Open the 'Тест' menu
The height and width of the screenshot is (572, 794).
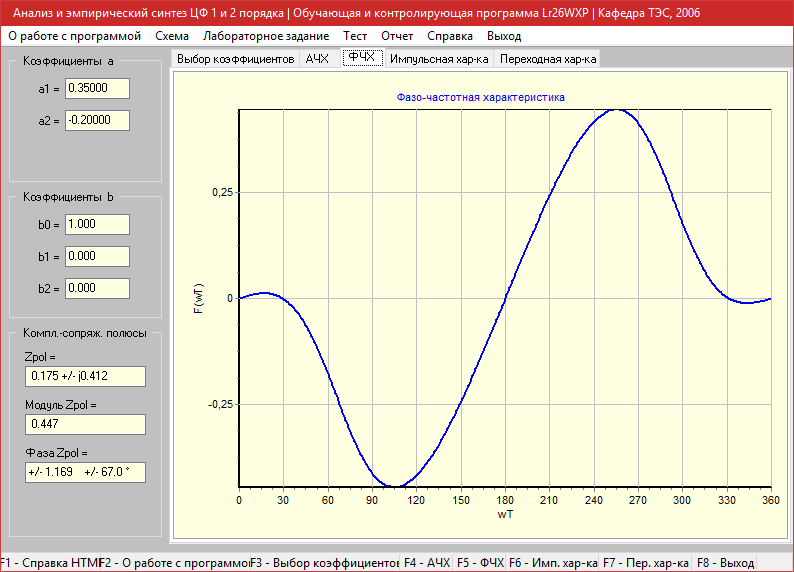(354, 36)
